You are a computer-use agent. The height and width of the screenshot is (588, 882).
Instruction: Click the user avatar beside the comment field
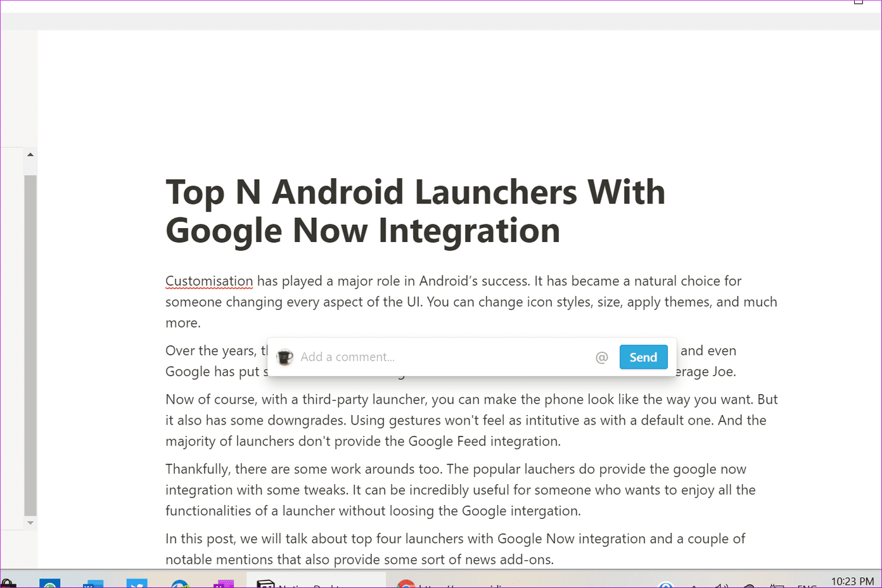pyautogui.click(x=285, y=357)
